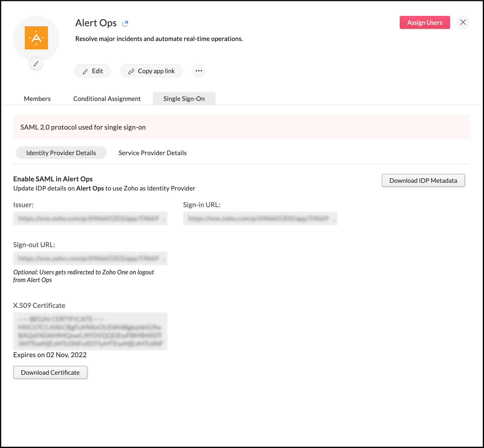Click the Assign Users button
This screenshot has width=484, height=448.
tap(424, 23)
